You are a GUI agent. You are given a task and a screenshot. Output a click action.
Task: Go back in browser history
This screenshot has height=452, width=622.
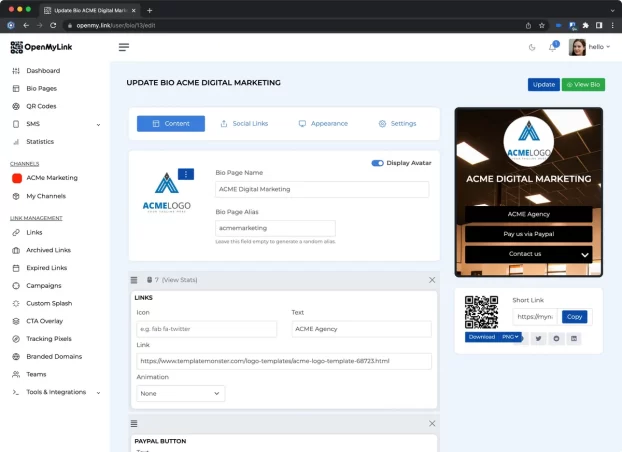(26, 25)
